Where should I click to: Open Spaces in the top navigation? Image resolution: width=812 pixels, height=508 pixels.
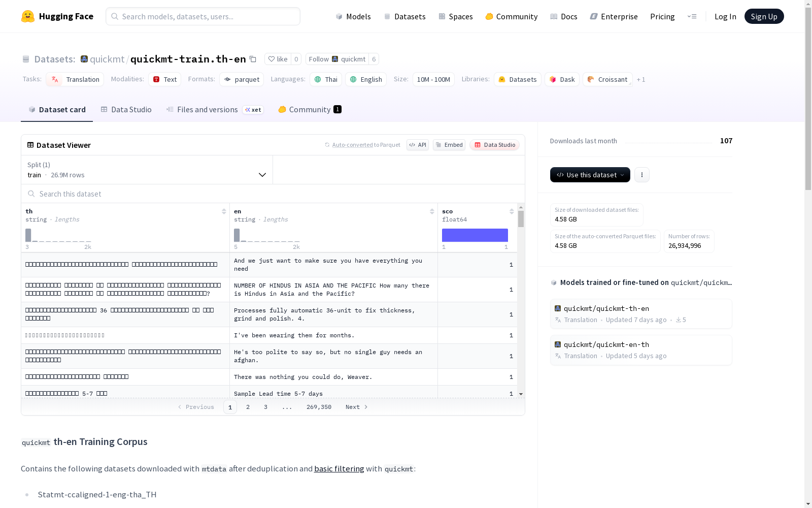pyautogui.click(x=456, y=16)
